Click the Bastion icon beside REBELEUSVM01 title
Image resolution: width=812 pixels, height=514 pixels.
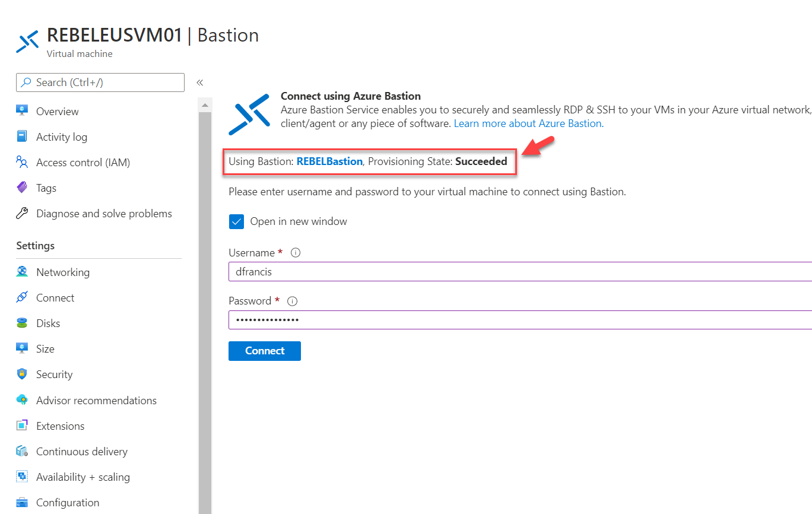tap(28, 42)
